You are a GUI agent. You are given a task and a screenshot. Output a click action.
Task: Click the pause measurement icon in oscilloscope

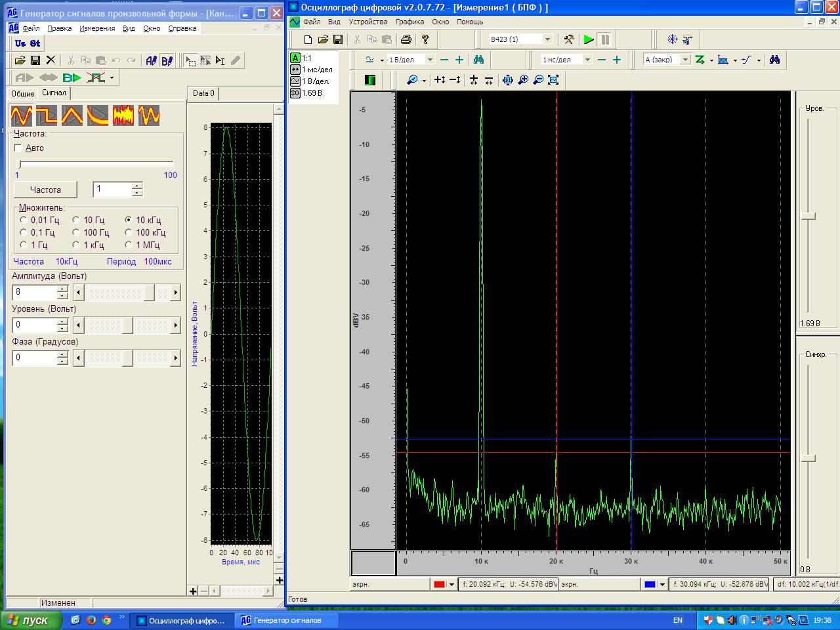605,39
